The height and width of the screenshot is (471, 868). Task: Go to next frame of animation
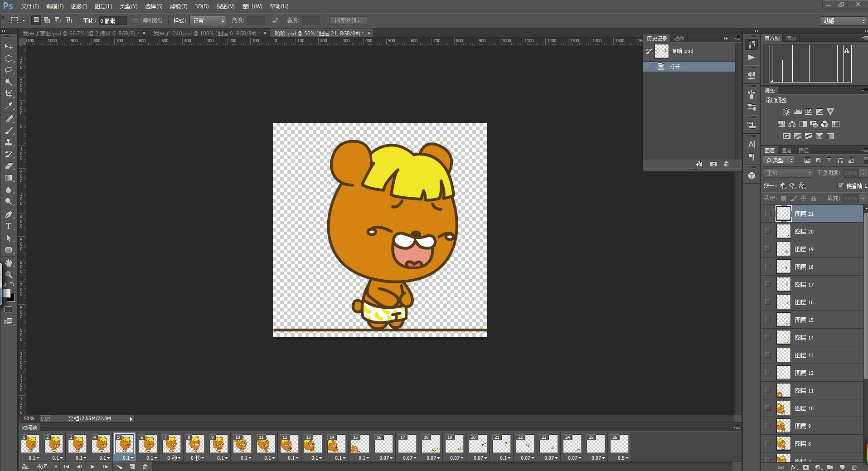click(106, 467)
